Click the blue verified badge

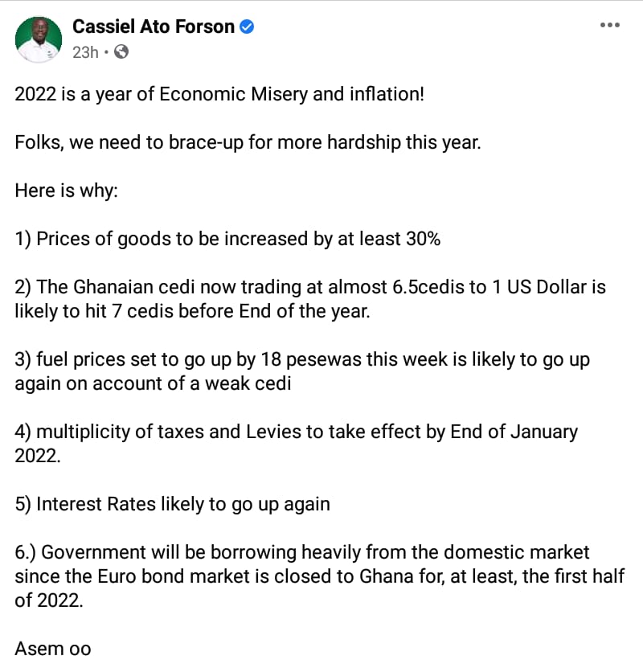tap(248, 27)
